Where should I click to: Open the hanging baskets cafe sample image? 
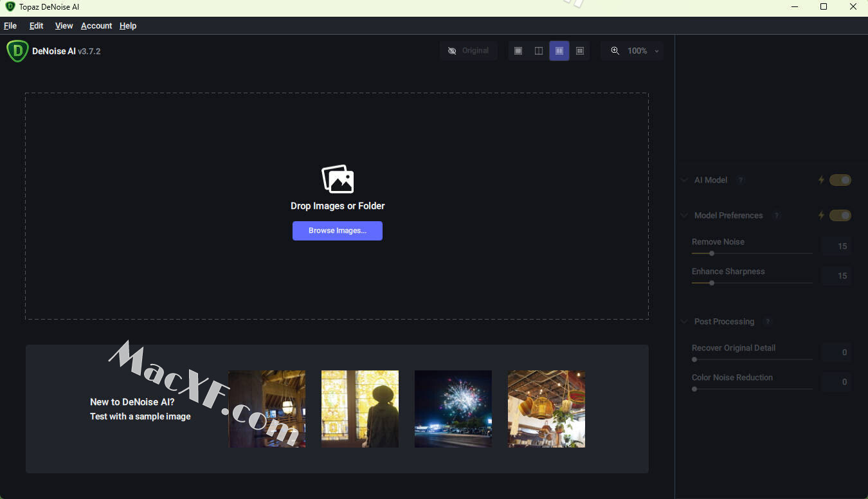547,409
